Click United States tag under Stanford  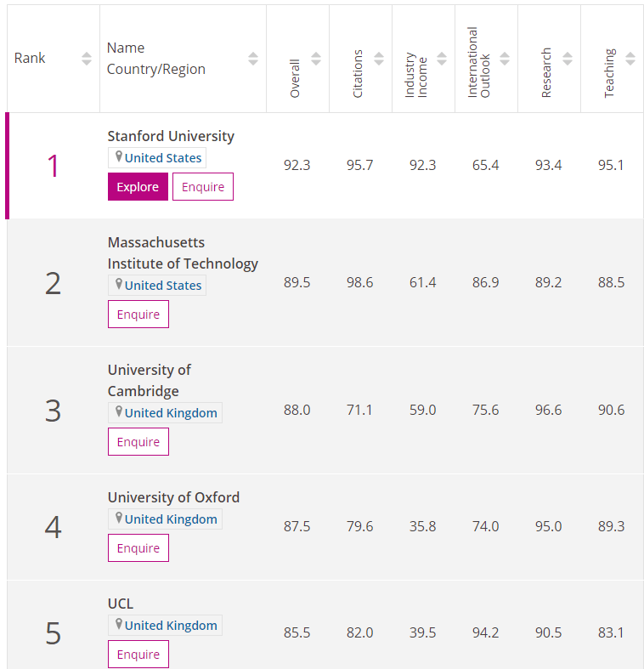(x=162, y=158)
